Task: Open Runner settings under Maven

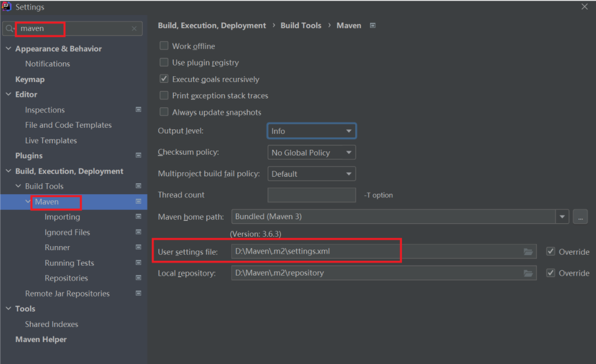Action: pyautogui.click(x=57, y=248)
